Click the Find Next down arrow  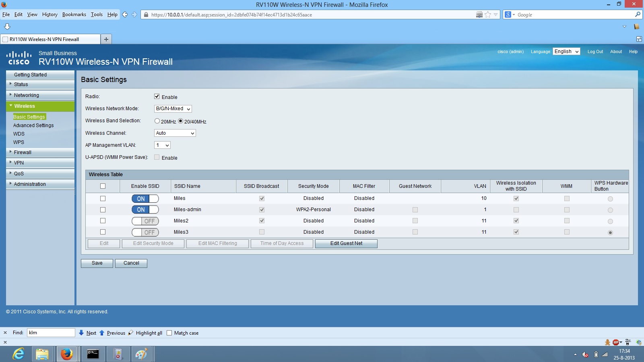81,333
